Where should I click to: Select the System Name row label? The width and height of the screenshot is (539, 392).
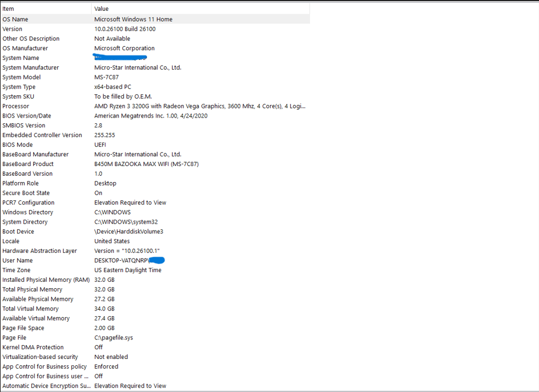(x=21, y=58)
